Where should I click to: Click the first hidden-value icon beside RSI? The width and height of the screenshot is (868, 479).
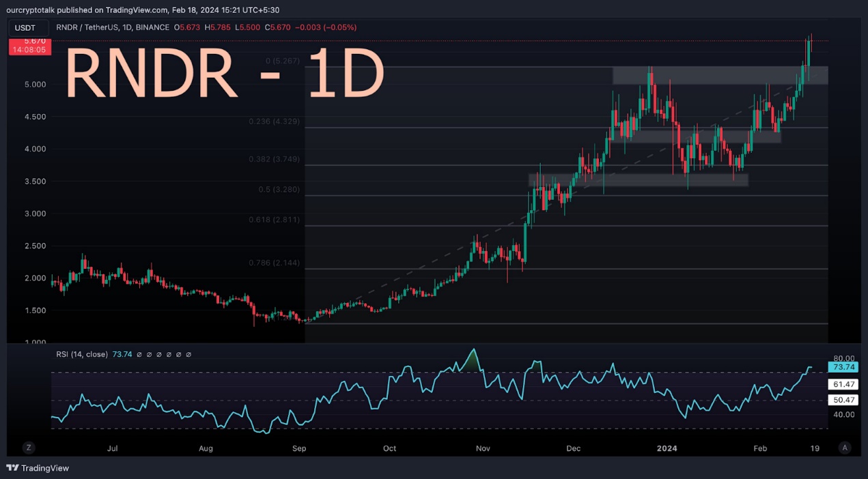click(139, 354)
